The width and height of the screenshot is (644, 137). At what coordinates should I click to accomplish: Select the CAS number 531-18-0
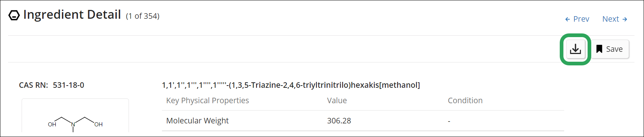coord(69,85)
